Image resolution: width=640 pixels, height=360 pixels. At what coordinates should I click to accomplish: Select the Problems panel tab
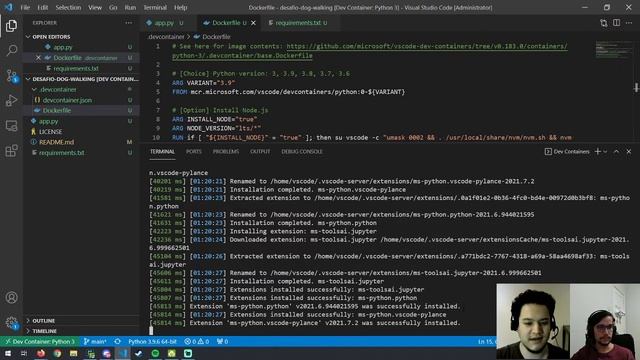point(226,151)
